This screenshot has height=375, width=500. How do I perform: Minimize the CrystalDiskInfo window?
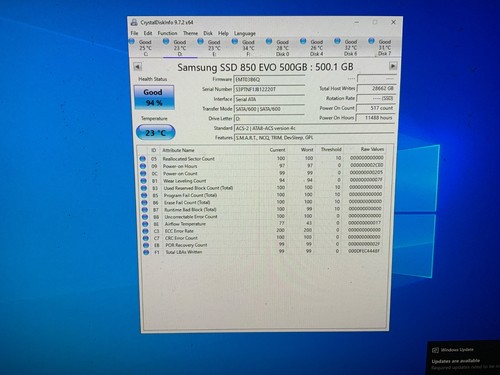tap(357, 22)
